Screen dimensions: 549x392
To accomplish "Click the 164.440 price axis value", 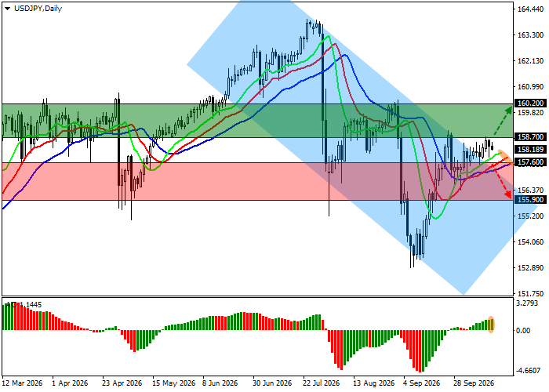I will click(x=530, y=9).
